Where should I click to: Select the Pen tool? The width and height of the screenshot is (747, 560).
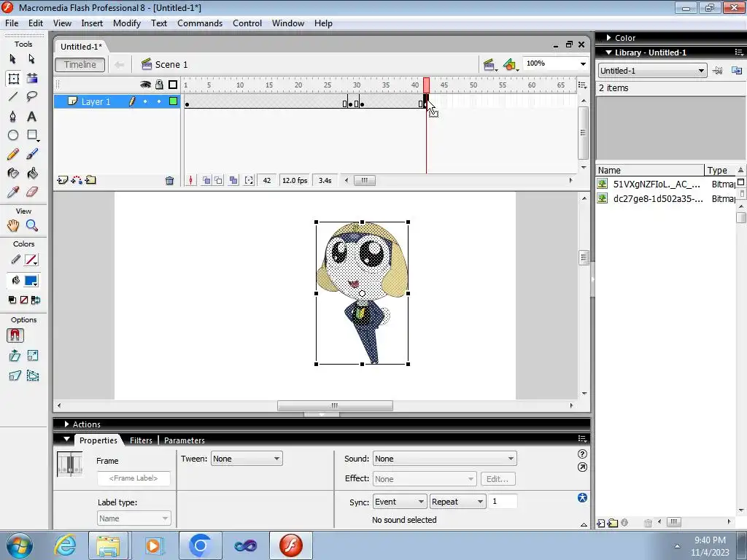coord(13,117)
